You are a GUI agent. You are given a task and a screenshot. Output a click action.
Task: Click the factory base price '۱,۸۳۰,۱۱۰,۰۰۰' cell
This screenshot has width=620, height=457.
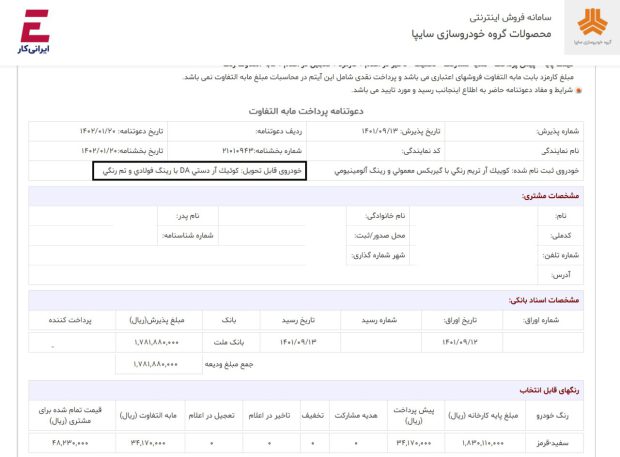483,443
